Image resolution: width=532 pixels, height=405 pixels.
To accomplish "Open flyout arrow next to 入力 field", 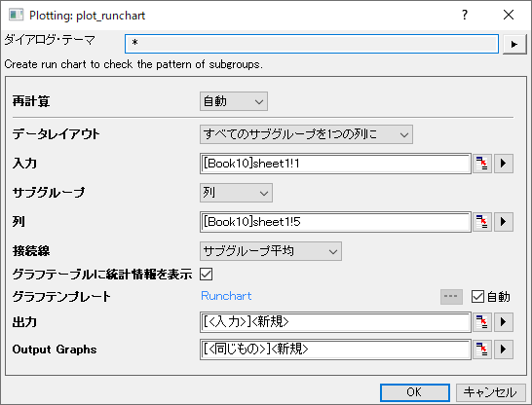I will pos(504,164).
